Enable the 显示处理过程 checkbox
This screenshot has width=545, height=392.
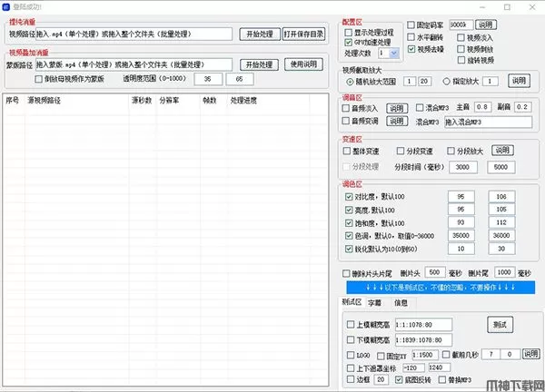click(x=349, y=31)
